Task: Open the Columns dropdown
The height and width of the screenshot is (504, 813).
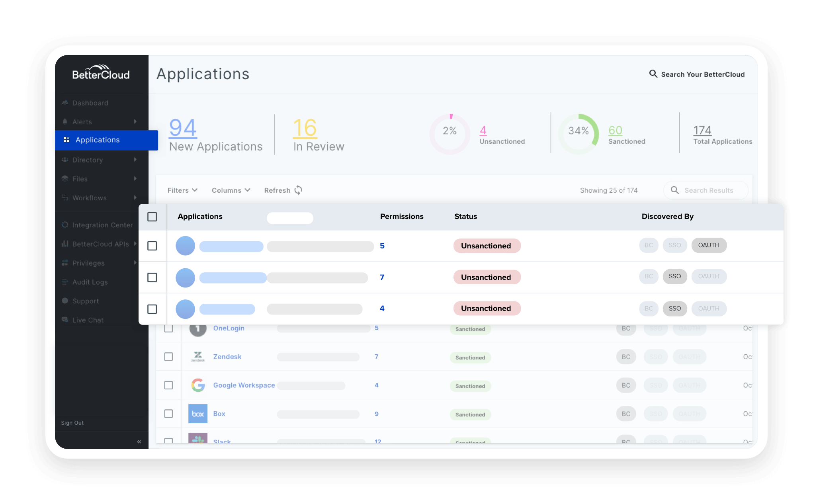Action: coord(231,190)
